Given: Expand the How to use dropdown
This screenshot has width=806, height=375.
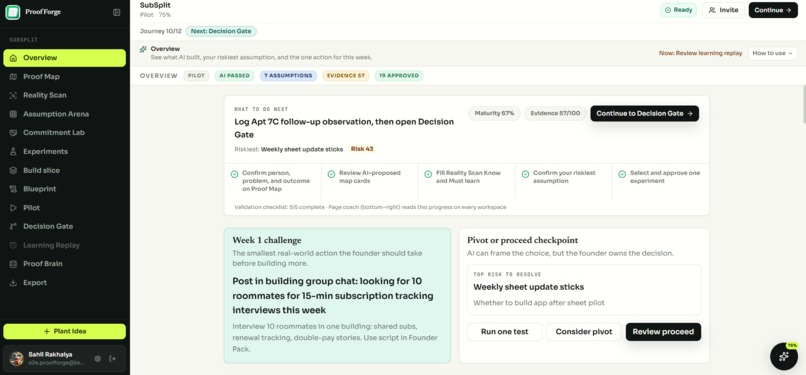Looking at the screenshot, I should (773, 53).
